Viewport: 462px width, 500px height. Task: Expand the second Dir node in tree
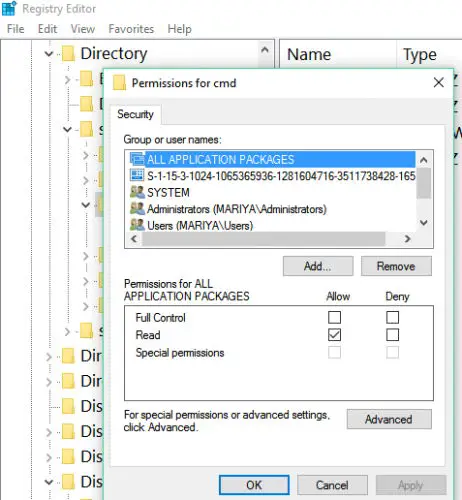49,382
